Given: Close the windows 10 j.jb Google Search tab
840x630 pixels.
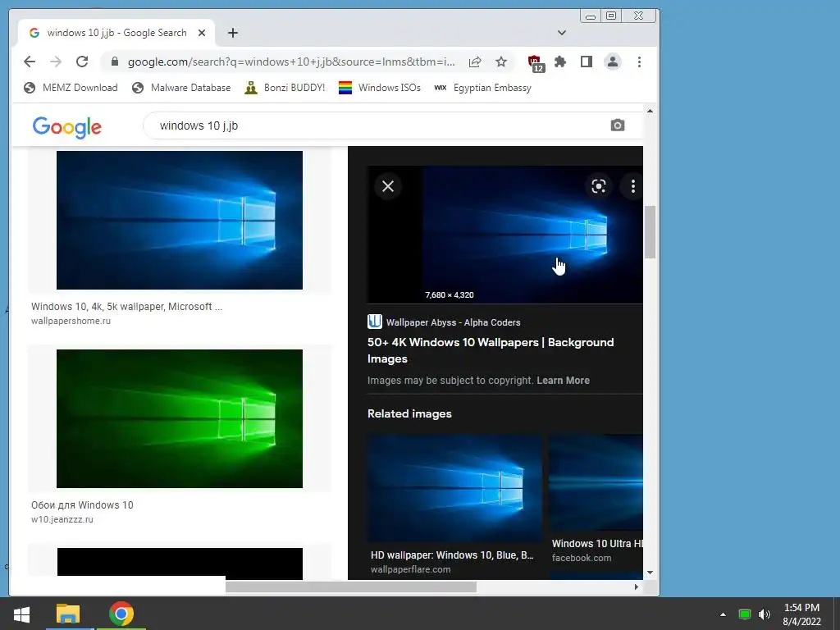Looking at the screenshot, I should 202,33.
